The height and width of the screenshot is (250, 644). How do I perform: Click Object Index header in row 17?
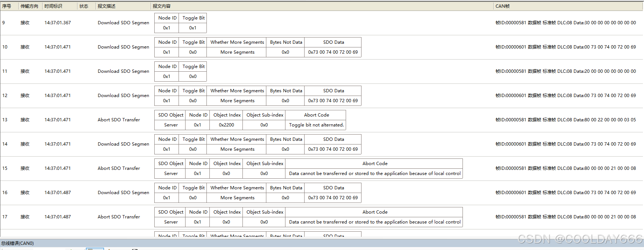click(x=227, y=212)
